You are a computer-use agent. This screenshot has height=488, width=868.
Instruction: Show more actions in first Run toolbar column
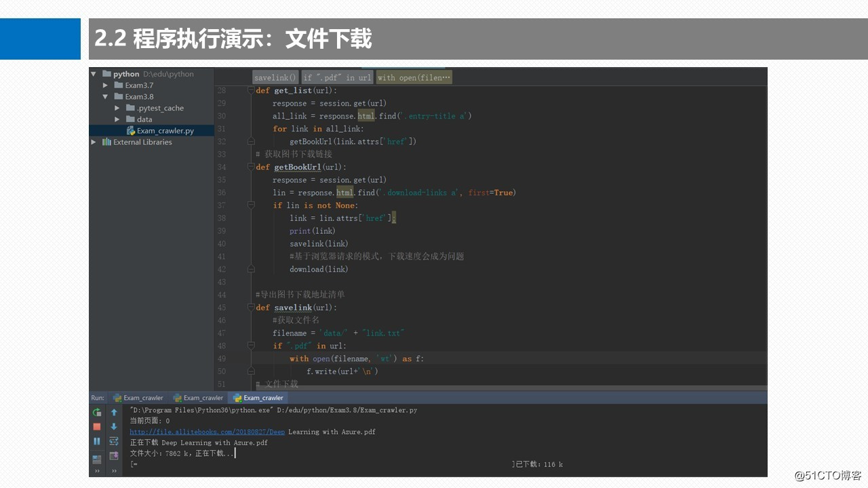coord(97,470)
